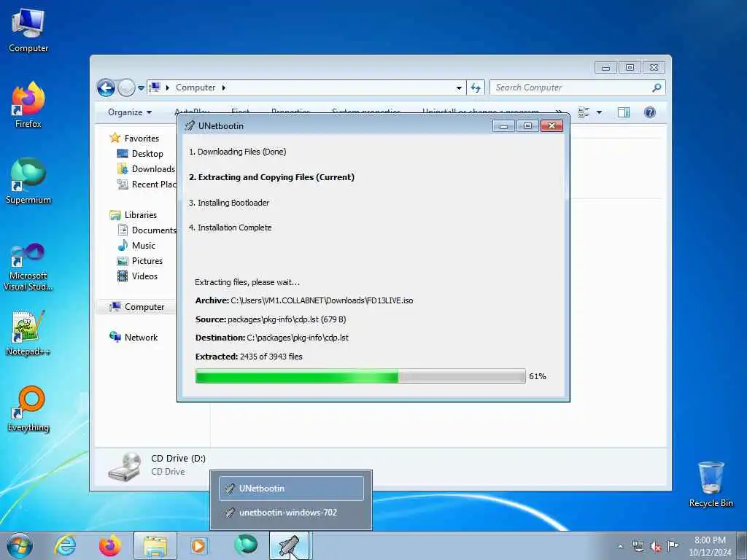Select Recent Places in navigation pane
The height and width of the screenshot is (560, 747).
coord(147,184)
